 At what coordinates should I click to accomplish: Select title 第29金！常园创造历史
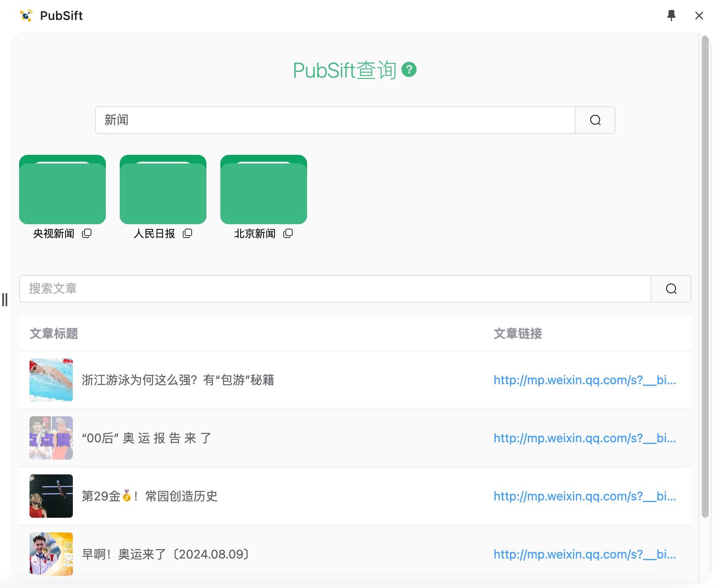[150, 496]
